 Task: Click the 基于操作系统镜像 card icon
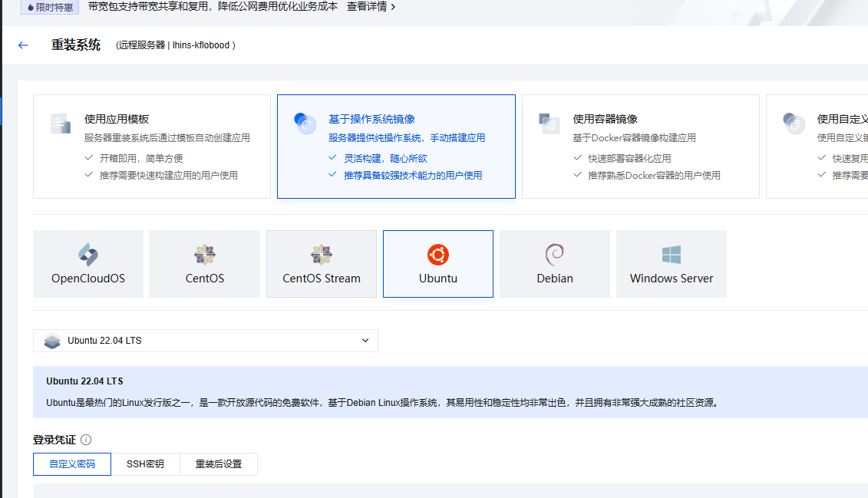click(305, 124)
